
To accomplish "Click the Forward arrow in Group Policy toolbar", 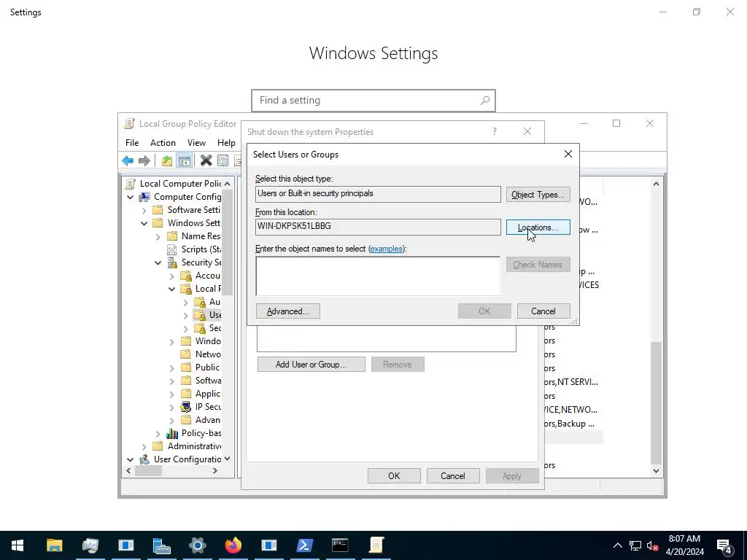I will coord(144,161).
